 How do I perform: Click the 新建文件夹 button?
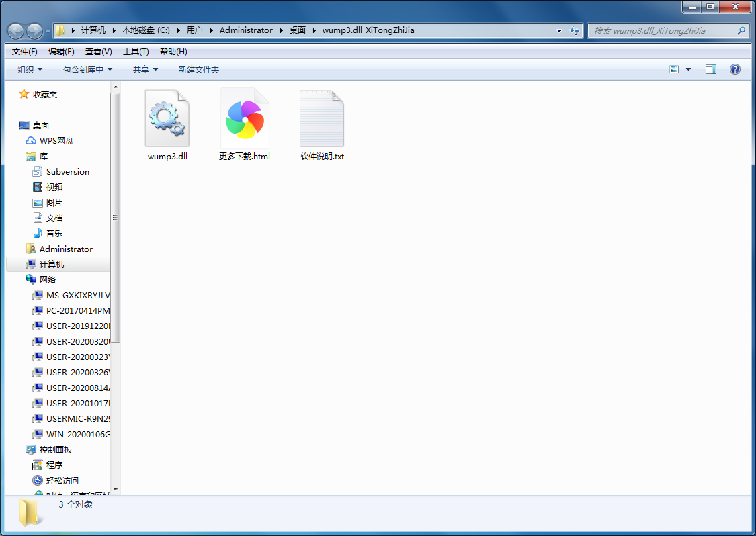pyautogui.click(x=199, y=69)
